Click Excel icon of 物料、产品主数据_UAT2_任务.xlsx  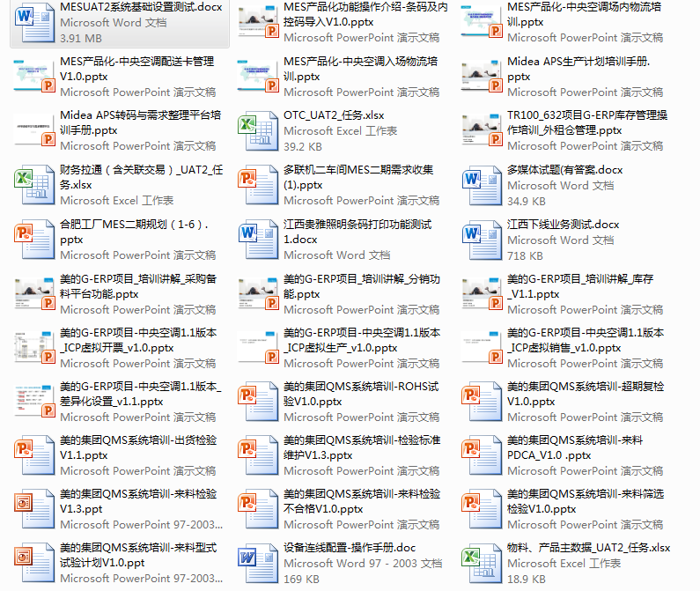point(482,563)
